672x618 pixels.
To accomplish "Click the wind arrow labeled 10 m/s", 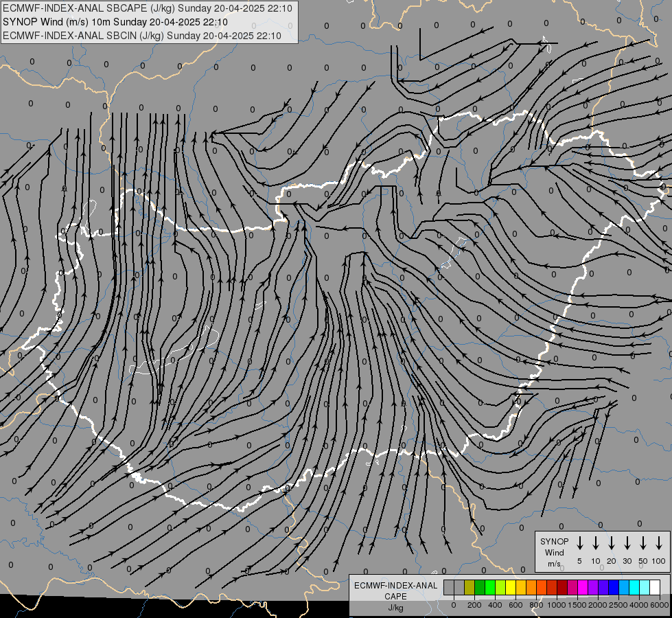I will click(596, 543).
